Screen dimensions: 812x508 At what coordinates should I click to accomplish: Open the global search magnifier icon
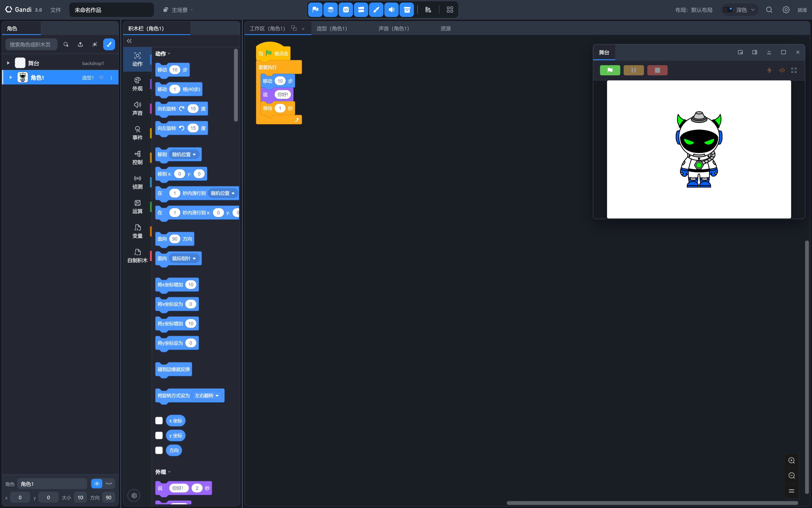tap(769, 10)
